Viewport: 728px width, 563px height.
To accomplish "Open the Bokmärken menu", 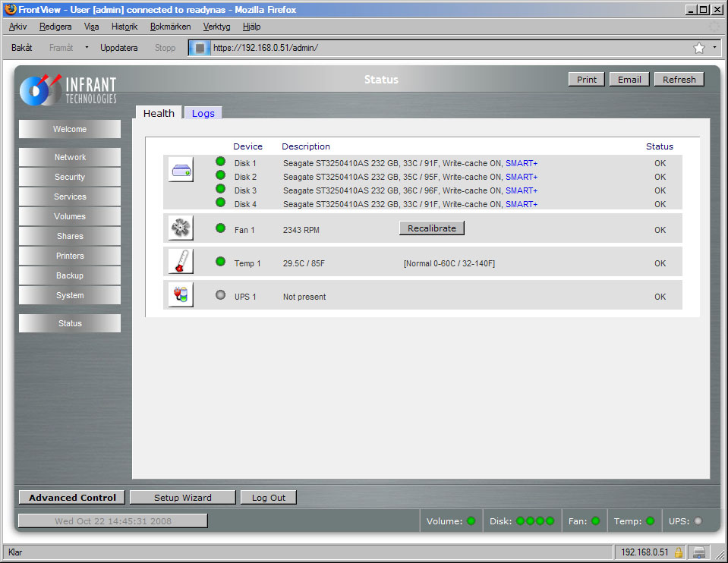I will [x=170, y=27].
